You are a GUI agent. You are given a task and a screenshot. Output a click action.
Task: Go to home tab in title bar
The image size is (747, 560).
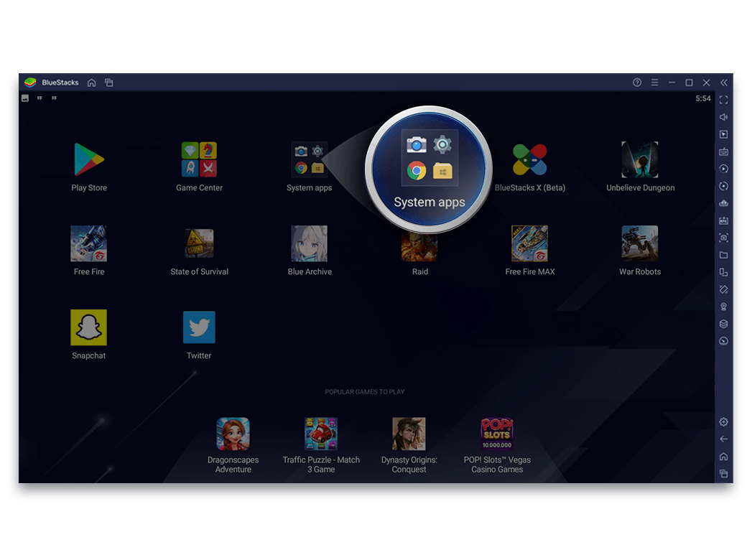click(92, 83)
